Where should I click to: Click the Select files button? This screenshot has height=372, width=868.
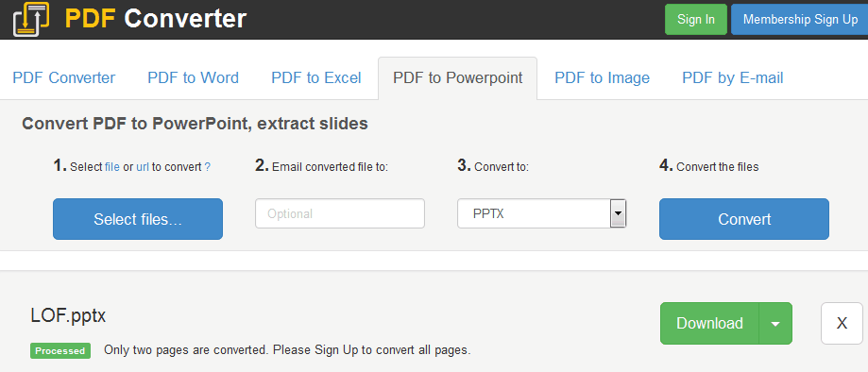(138, 219)
